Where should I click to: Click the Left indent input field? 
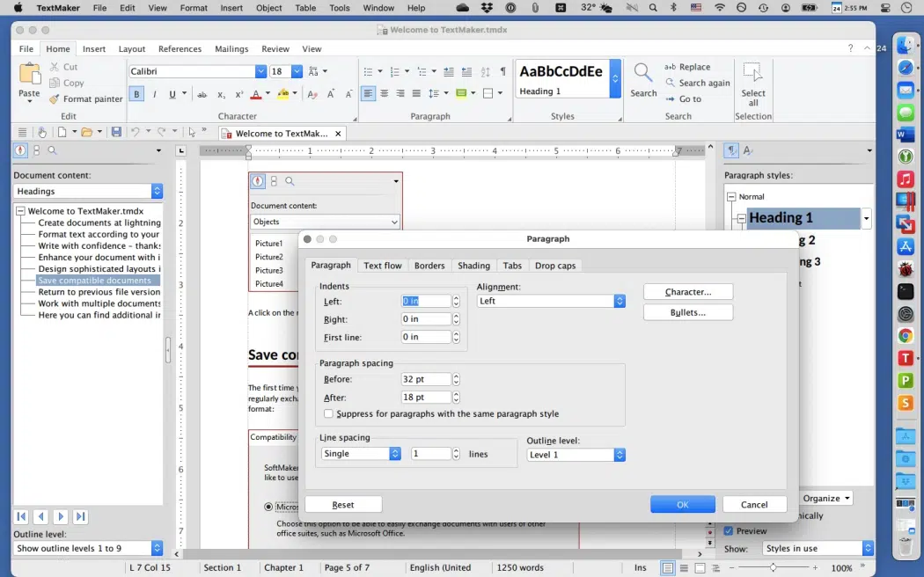tap(426, 301)
